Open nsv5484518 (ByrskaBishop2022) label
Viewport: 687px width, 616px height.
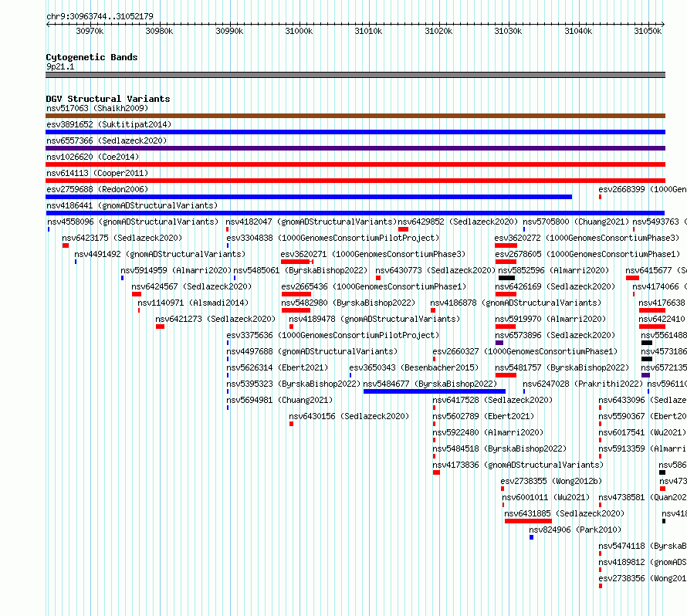tap(499, 448)
